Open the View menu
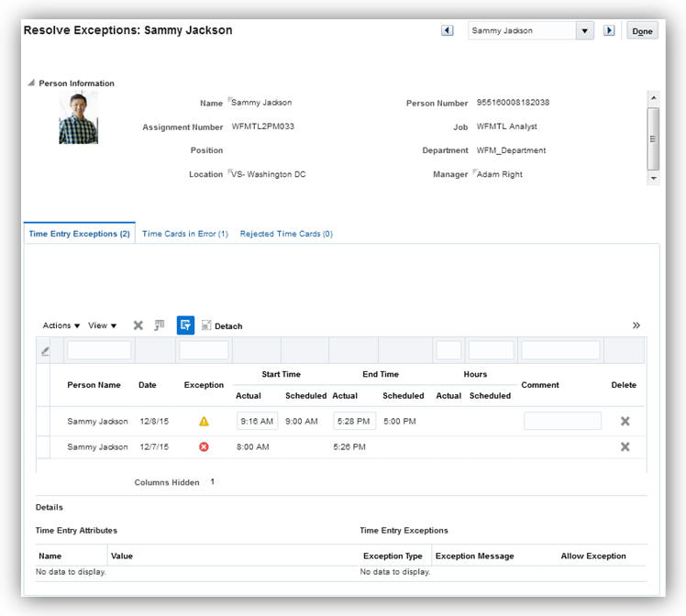The height and width of the screenshot is (616, 686). (103, 325)
